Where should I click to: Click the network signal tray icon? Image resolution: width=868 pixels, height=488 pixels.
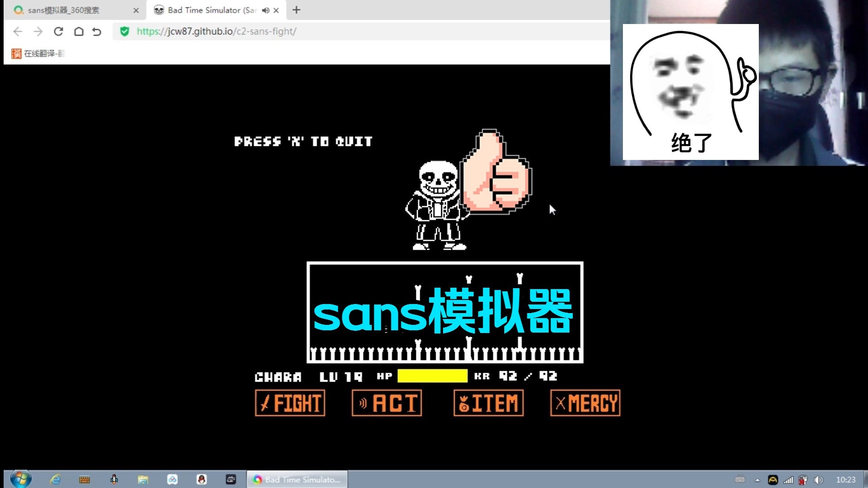789,479
